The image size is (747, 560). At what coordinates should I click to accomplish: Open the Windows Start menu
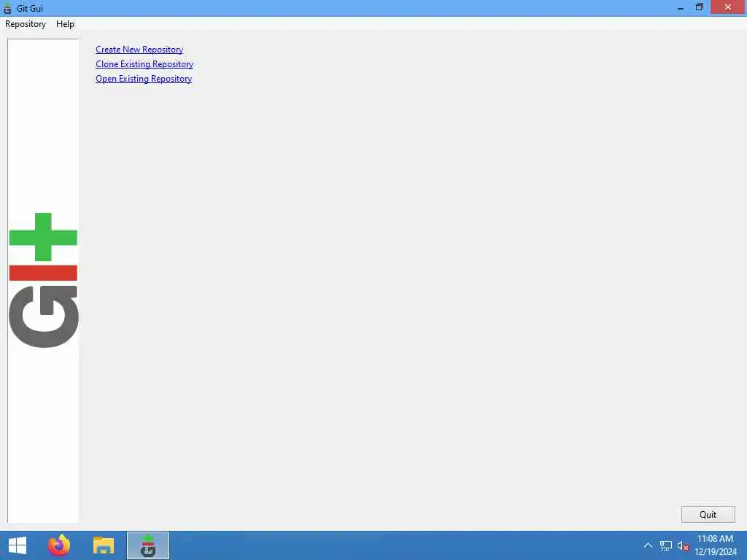(x=18, y=545)
